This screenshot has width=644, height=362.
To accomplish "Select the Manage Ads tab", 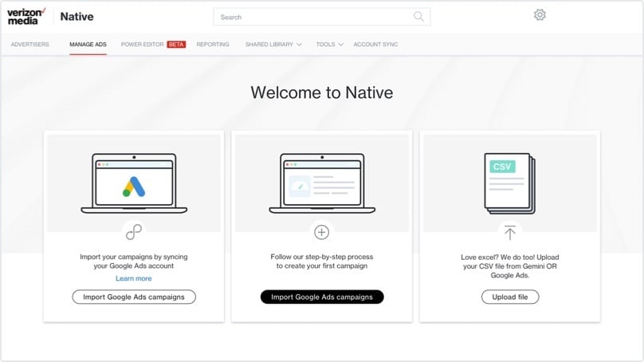I will [88, 45].
